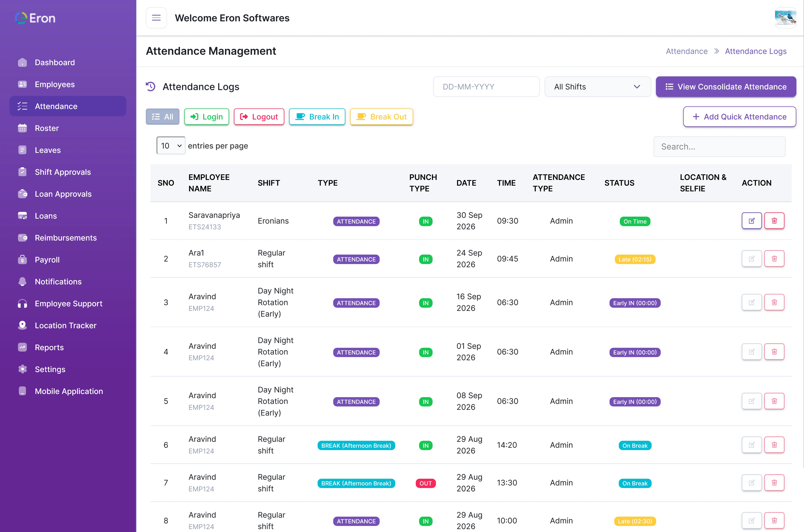Open Settings from sidebar

68,369
